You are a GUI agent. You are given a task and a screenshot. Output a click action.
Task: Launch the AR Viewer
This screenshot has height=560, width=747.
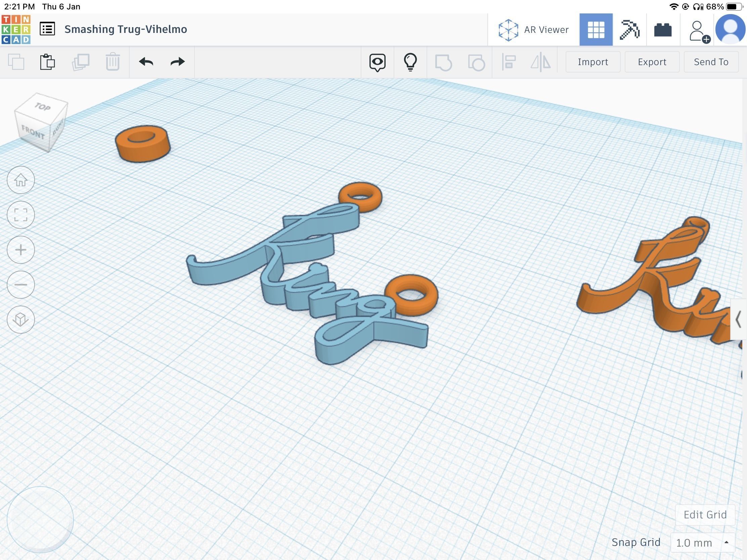point(534,30)
